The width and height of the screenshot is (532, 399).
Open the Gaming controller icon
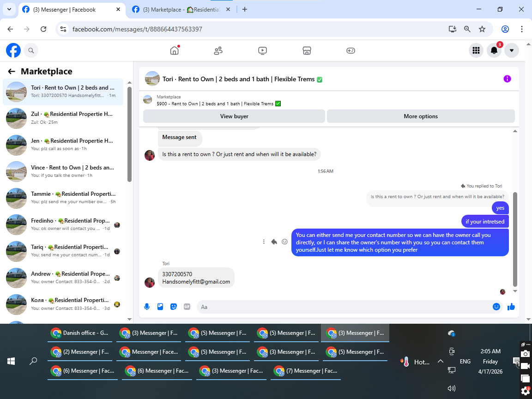tap(351, 50)
